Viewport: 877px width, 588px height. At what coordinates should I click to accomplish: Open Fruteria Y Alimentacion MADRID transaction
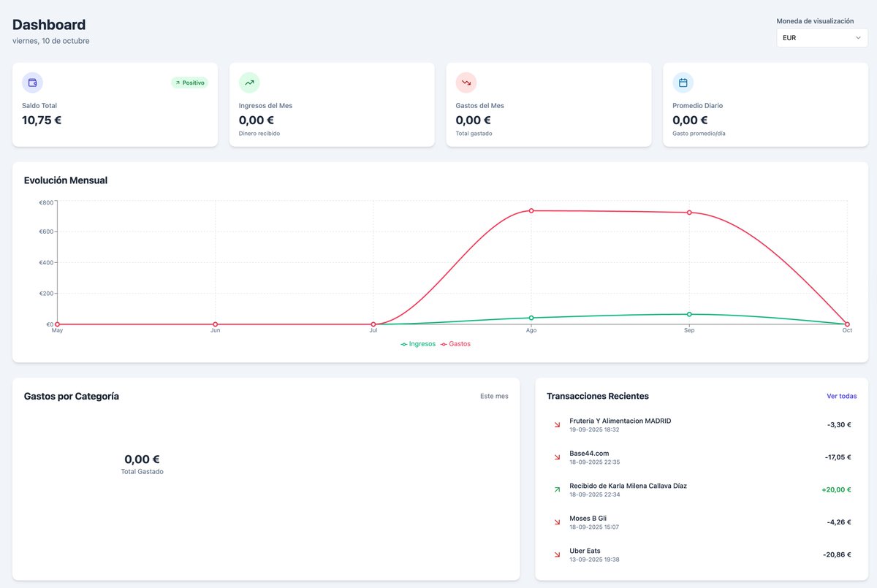pyautogui.click(x=702, y=424)
